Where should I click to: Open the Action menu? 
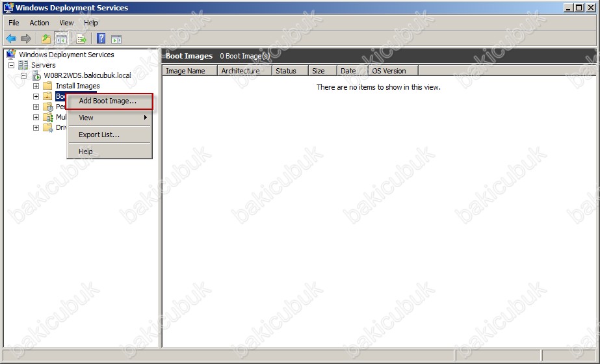point(40,23)
